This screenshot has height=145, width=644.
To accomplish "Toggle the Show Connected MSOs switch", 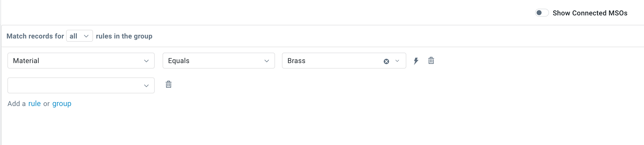I will (x=542, y=13).
